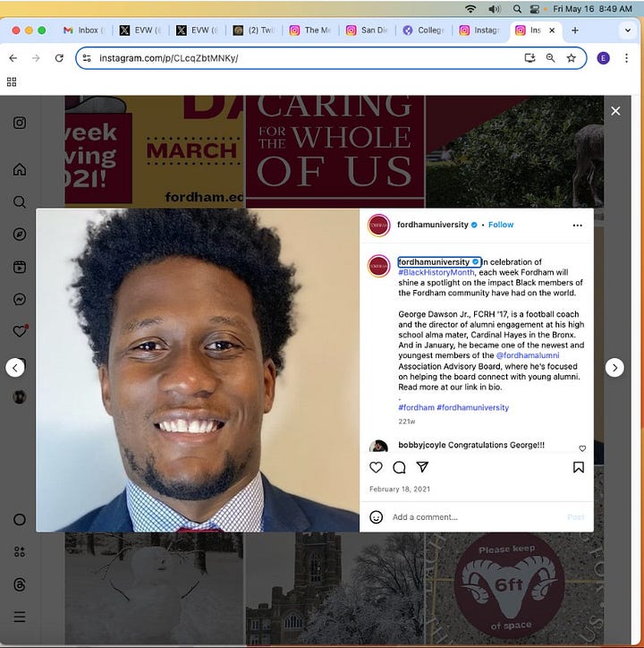Save post with bookmark icon
Image resolution: width=644 pixels, height=648 pixels.
pos(579,467)
